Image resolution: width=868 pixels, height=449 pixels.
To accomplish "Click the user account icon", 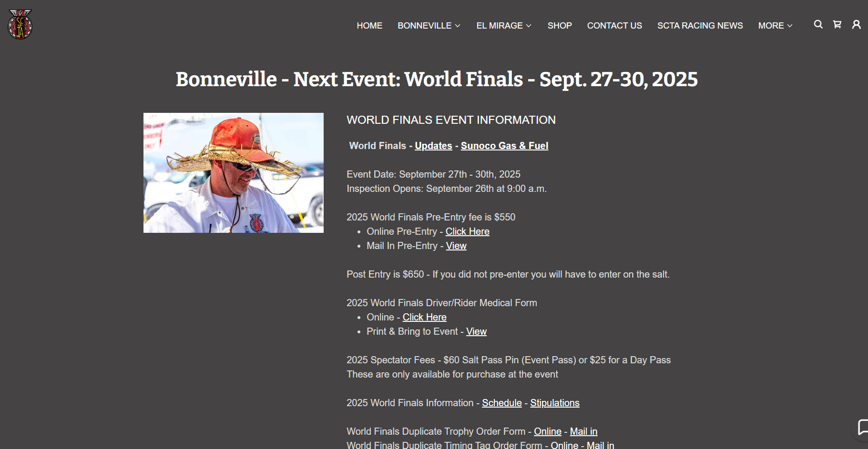I will (x=856, y=24).
